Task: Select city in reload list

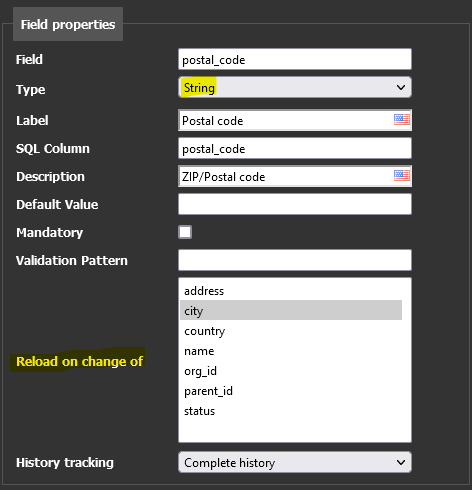Action: coord(291,310)
